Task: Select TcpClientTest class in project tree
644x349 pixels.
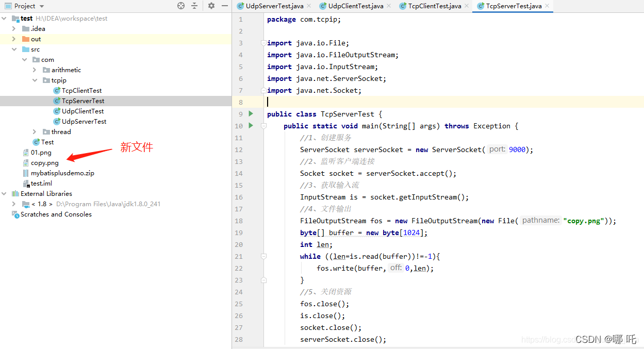Action: (81, 91)
